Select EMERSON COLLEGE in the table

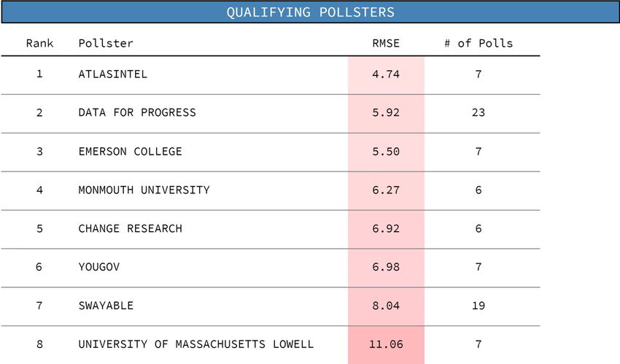(x=130, y=151)
